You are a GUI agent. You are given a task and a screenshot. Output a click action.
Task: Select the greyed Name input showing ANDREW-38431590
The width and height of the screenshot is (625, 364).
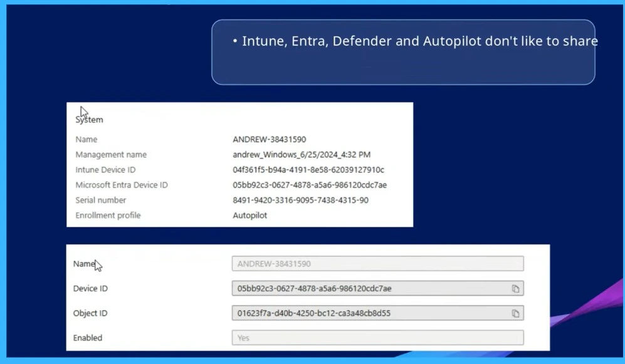coord(376,263)
